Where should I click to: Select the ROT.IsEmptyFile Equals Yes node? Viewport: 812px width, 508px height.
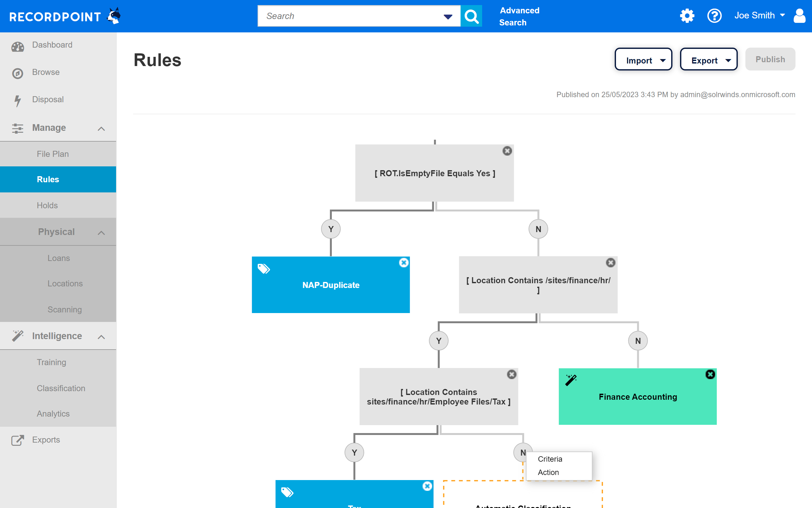point(435,173)
